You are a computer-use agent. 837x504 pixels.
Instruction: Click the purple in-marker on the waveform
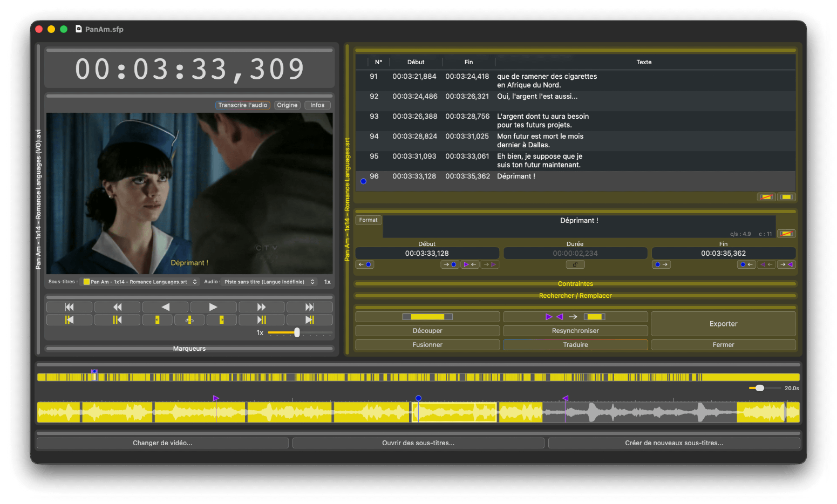pyautogui.click(x=216, y=398)
